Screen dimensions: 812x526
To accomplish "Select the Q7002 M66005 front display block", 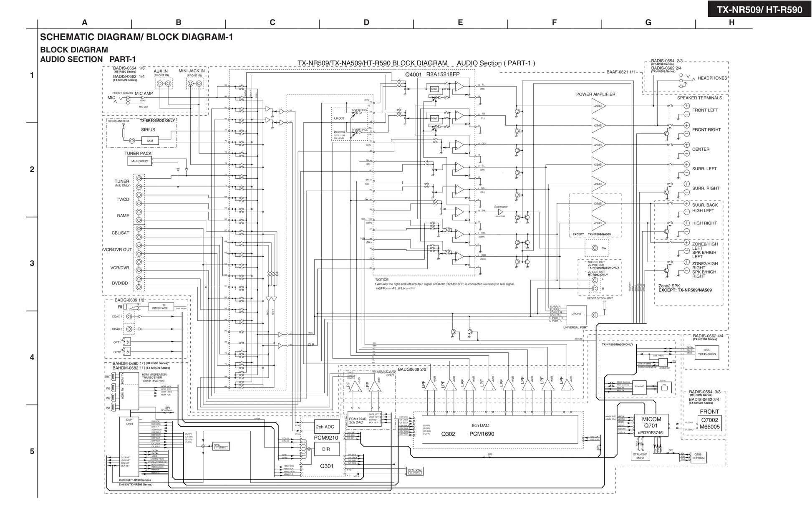I will pos(709,423).
